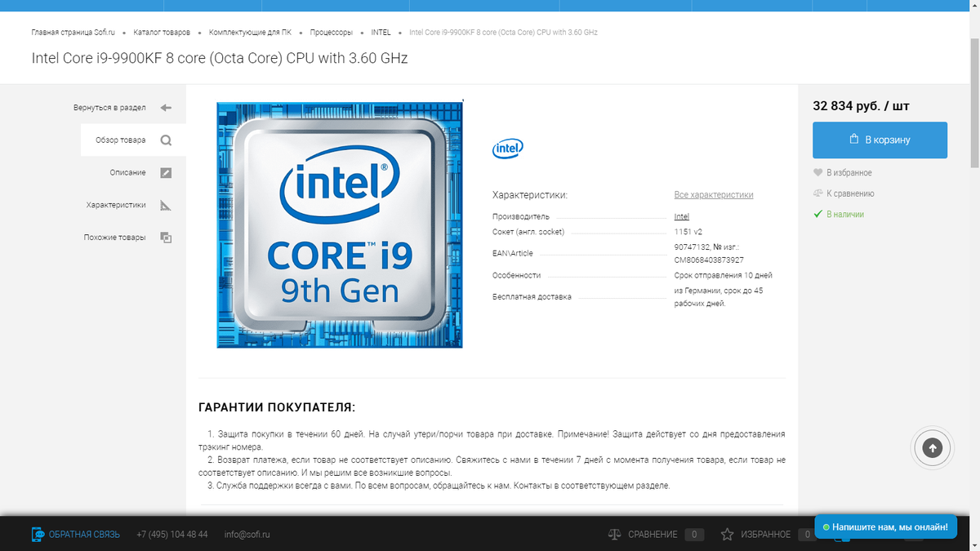
Task: Click the feedback chat icon in bottom bar
Action: [x=38, y=535]
